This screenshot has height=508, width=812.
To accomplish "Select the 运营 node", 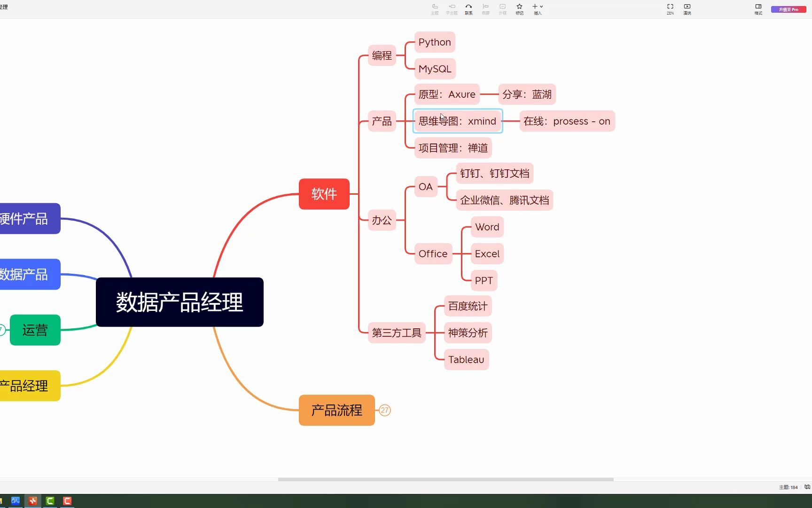I will 35,330.
